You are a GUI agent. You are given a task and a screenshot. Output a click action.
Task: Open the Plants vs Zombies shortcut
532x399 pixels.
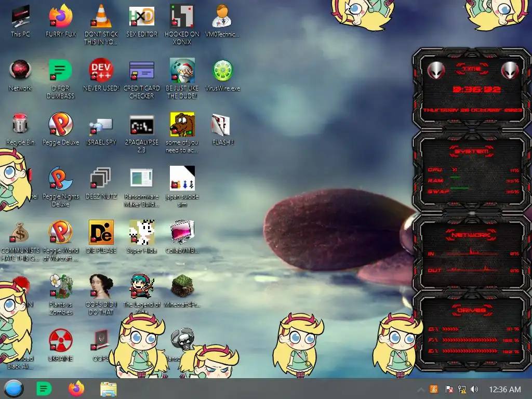[61, 286]
